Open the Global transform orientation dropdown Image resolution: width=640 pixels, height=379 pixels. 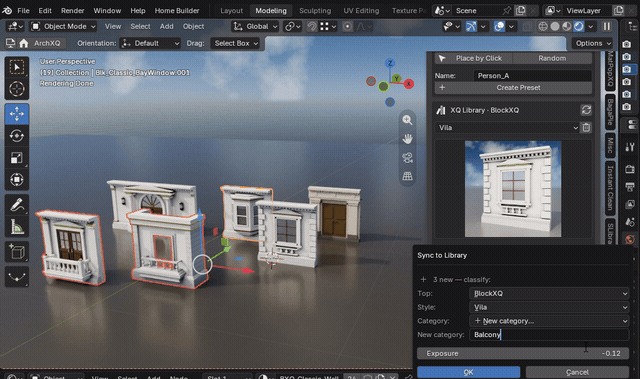coord(255,27)
